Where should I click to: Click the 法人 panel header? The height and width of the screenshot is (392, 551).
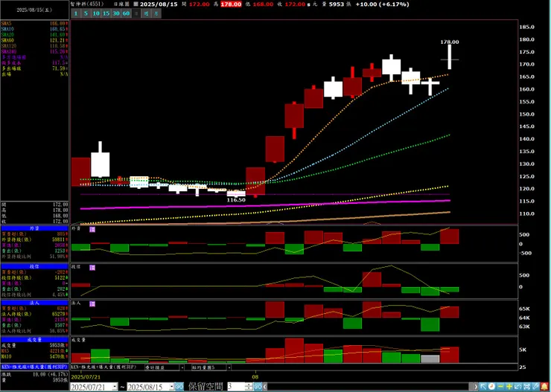point(34,303)
